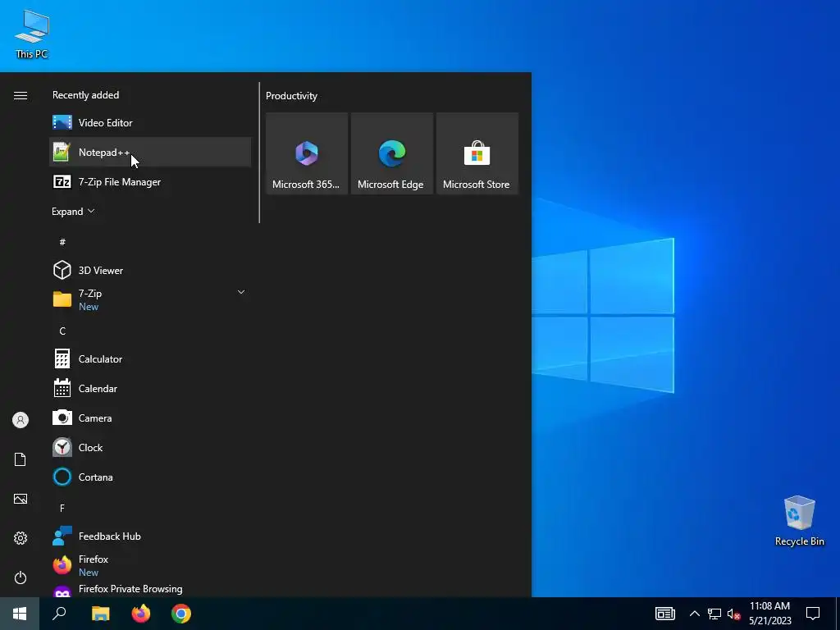
Task: Open the Microsoft Edge tile
Action: pyautogui.click(x=391, y=153)
